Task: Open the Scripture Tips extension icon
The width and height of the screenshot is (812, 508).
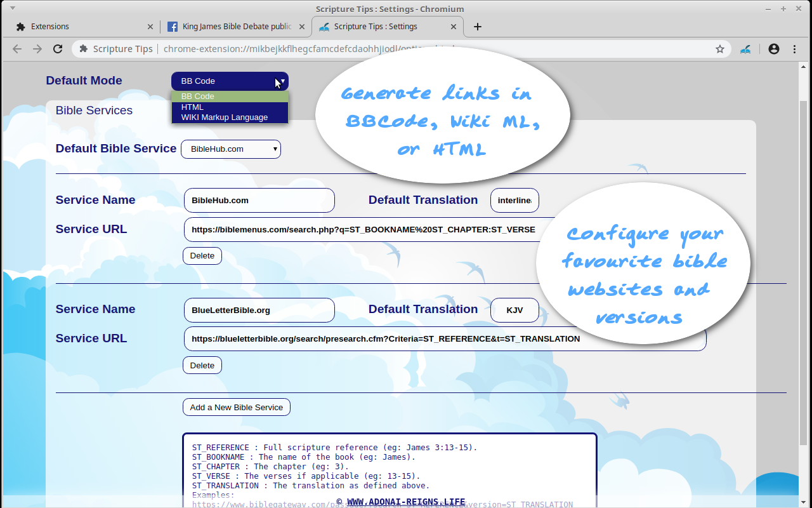Action: coord(746,49)
